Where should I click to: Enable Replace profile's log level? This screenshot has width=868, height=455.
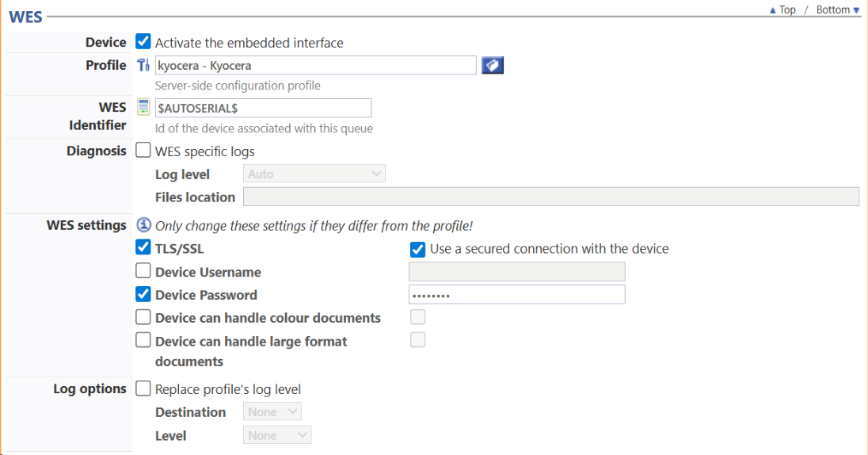(x=143, y=388)
